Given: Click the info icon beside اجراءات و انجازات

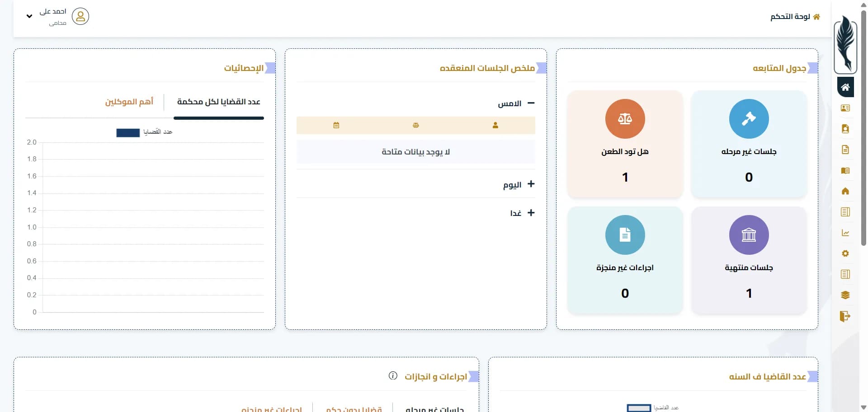Looking at the screenshot, I should [393, 375].
